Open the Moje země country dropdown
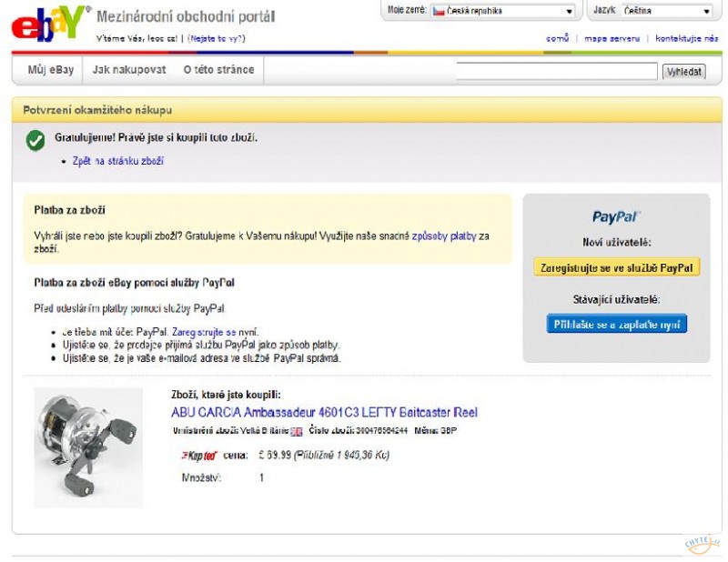The width and height of the screenshot is (728, 562). tap(503, 11)
